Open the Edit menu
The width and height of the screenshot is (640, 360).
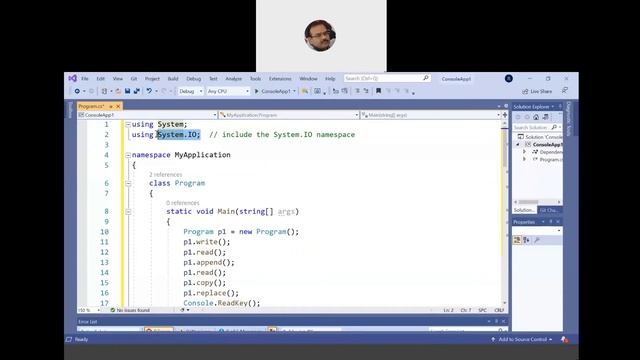click(x=100, y=78)
